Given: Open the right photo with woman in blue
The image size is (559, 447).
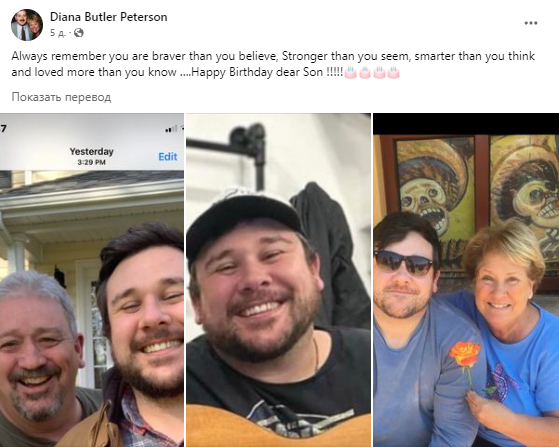Looking at the screenshot, I should tap(466, 280).
